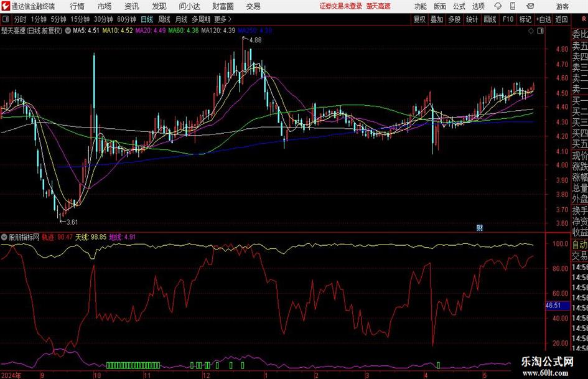Click the 自动 label in the right panel

pos(580,245)
